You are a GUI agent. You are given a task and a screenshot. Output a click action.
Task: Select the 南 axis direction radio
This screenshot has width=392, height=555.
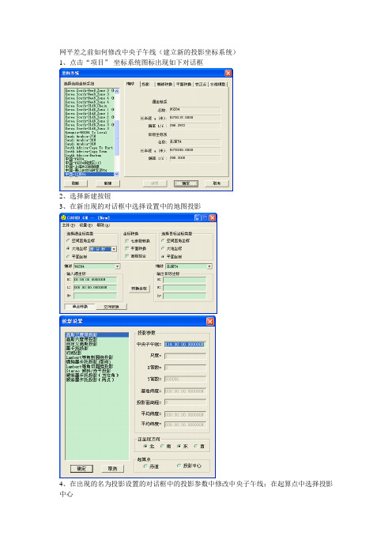(x=162, y=447)
